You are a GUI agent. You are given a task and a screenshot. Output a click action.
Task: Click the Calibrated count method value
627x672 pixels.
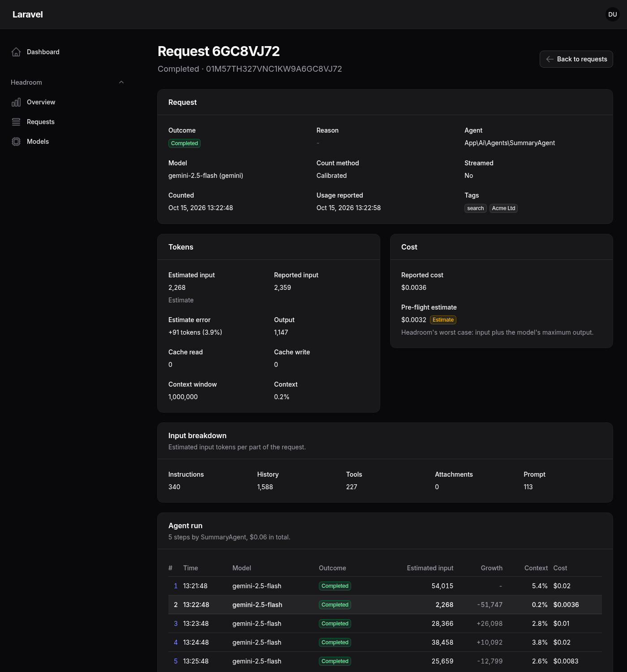pyautogui.click(x=331, y=176)
